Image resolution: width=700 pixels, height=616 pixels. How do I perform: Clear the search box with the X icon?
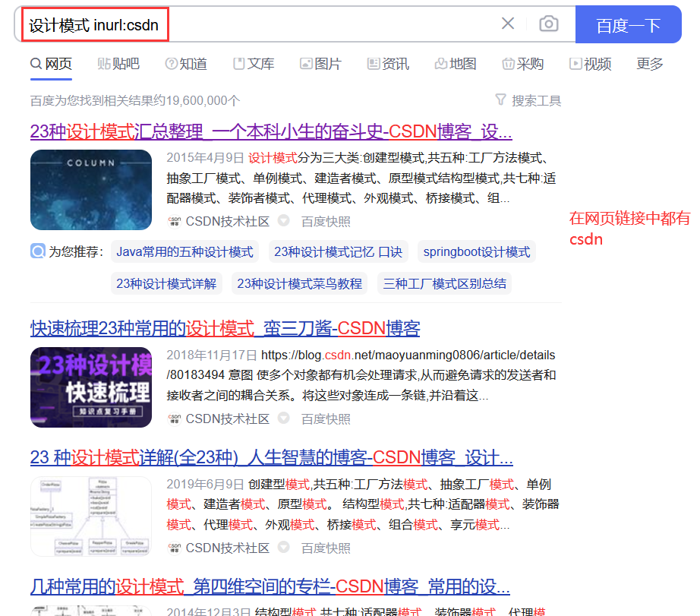tap(508, 24)
